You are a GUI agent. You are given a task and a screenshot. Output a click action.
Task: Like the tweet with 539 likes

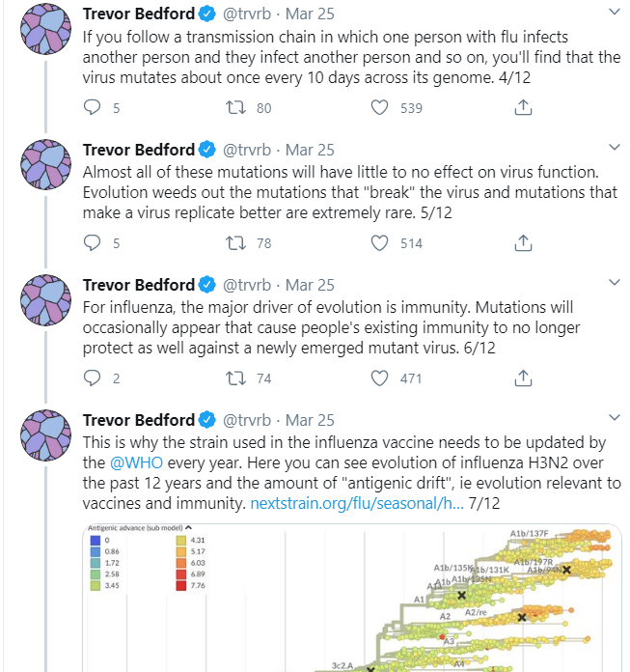pyautogui.click(x=379, y=107)
